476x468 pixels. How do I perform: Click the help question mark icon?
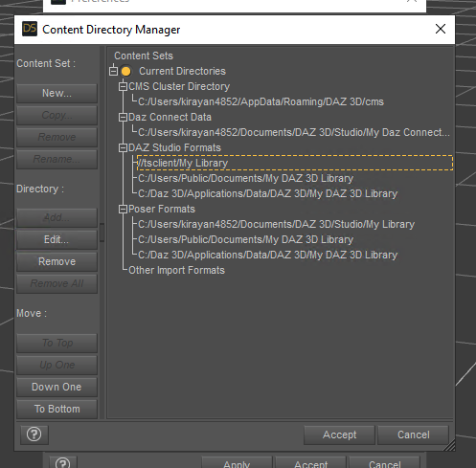pos(34,435)
